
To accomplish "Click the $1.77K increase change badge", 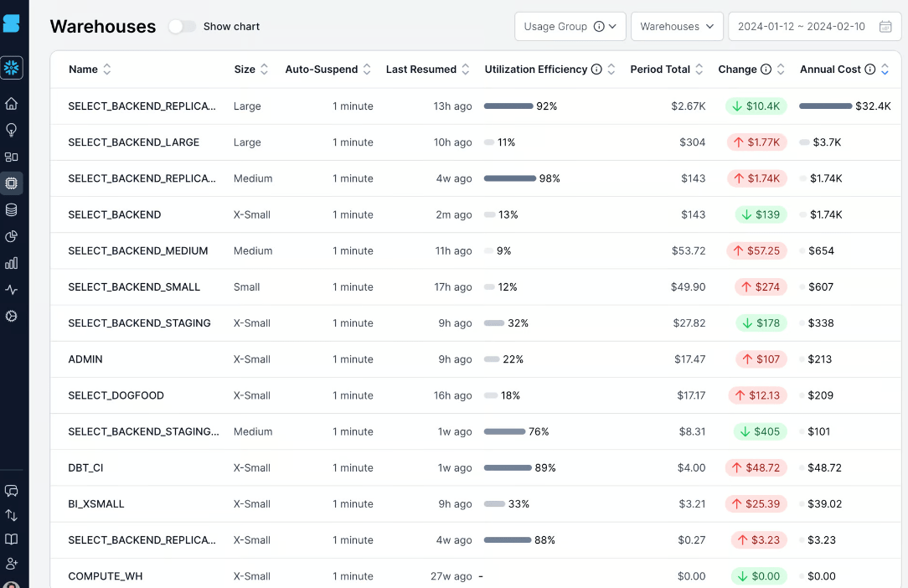I will pyautogui.click(x=757, y=142).
